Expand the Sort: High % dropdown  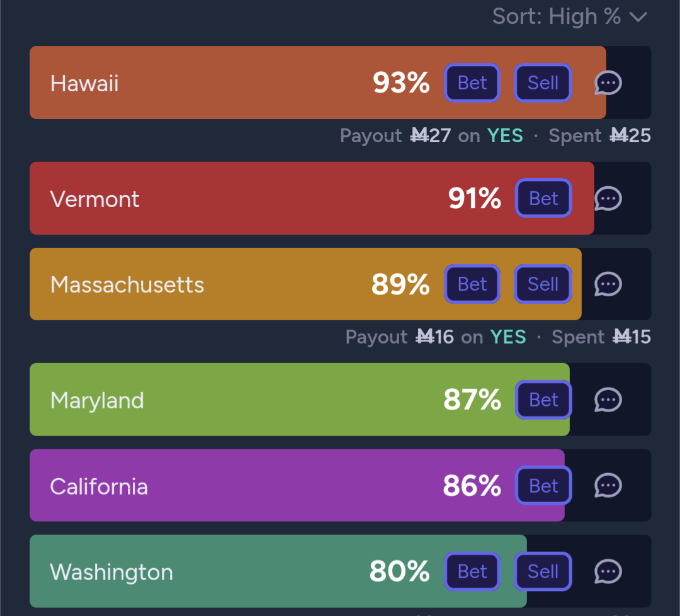pyautogui.click(x=569, y=17)
